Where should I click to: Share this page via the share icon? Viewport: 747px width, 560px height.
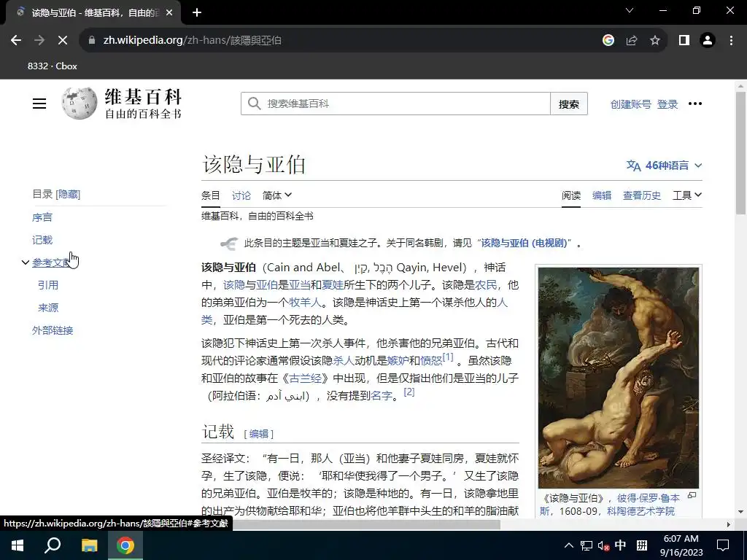[632, 41]
